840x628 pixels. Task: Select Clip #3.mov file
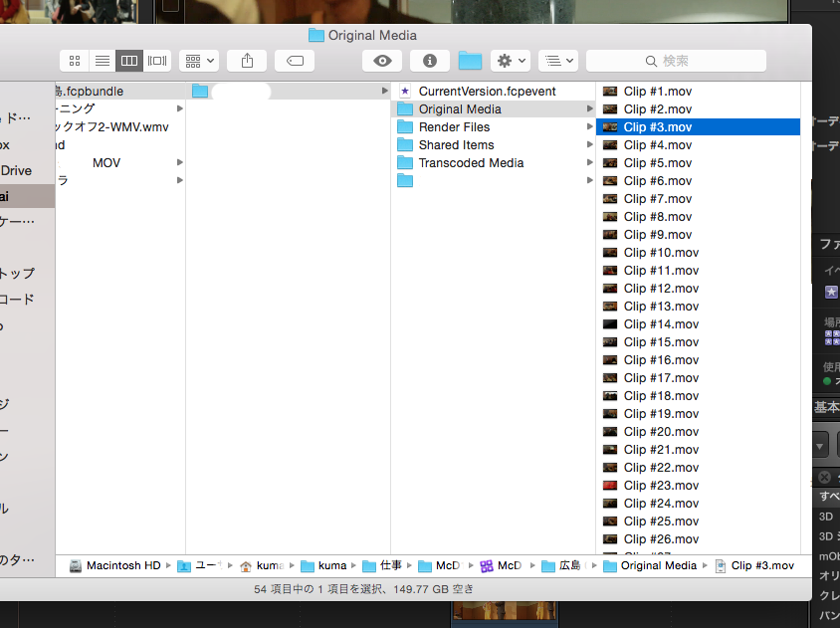[x=698, y=127]
